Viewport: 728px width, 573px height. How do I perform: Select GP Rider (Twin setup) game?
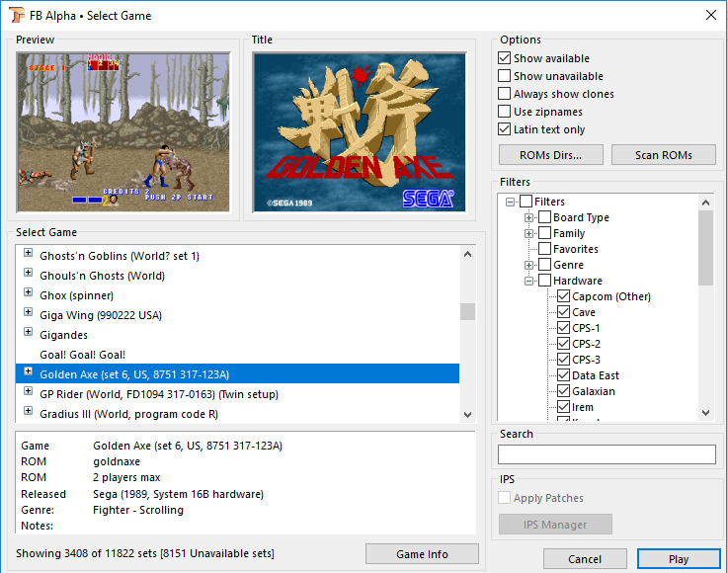point(159,394)
